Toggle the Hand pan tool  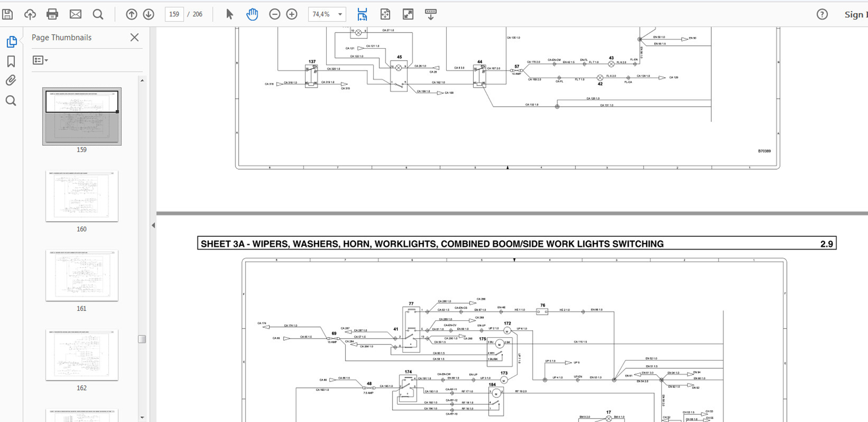[x=252, y=14]
